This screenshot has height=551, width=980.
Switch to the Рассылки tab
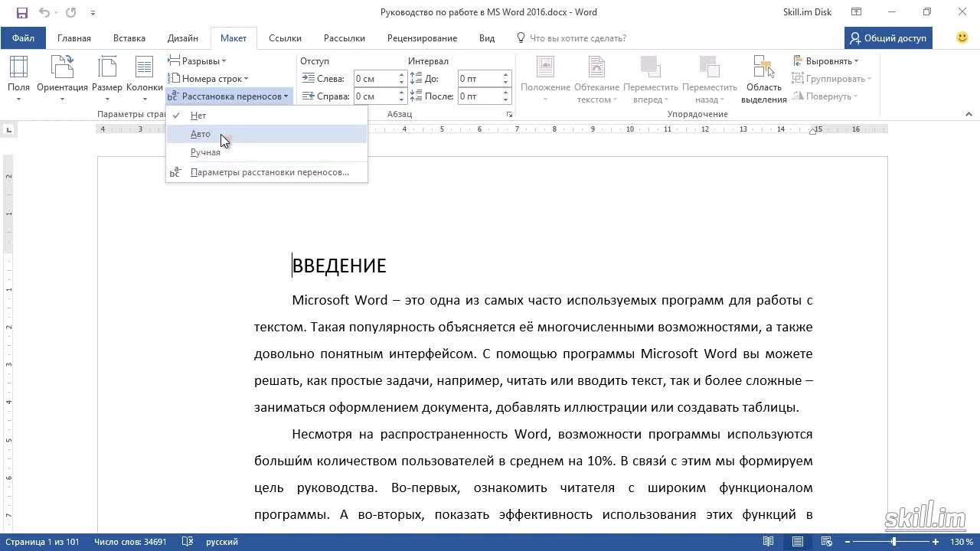coord(345,37)
